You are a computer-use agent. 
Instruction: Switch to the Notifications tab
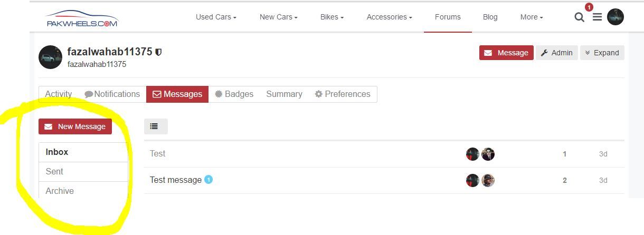click(x=112, y=94)
